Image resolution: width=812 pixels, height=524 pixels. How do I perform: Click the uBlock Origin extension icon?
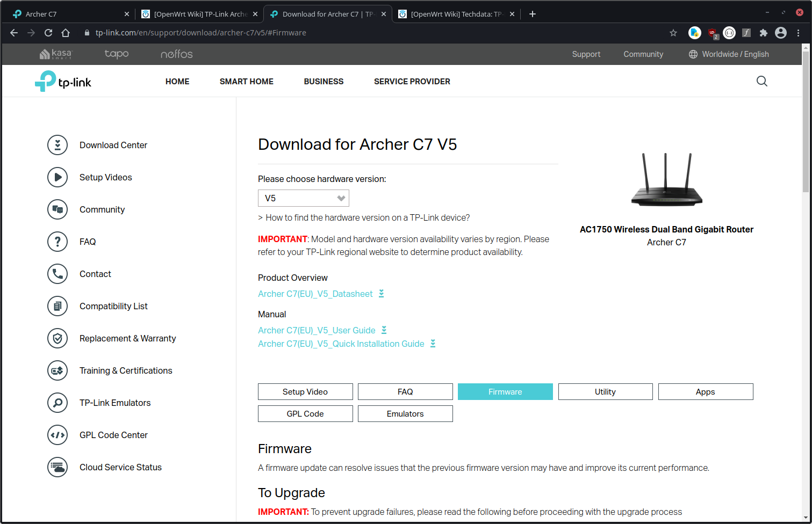click(713, 33)
